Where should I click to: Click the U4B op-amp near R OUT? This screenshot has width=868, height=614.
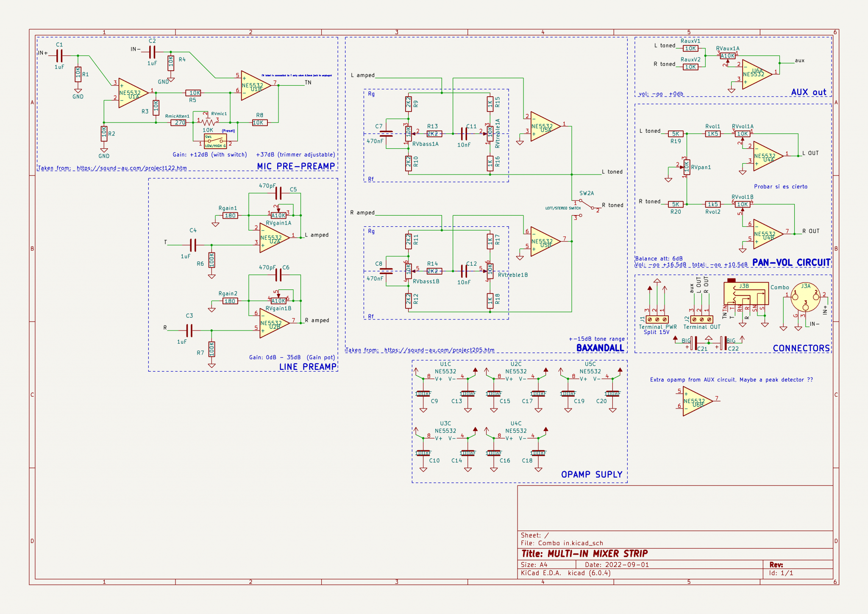point(768,234)
